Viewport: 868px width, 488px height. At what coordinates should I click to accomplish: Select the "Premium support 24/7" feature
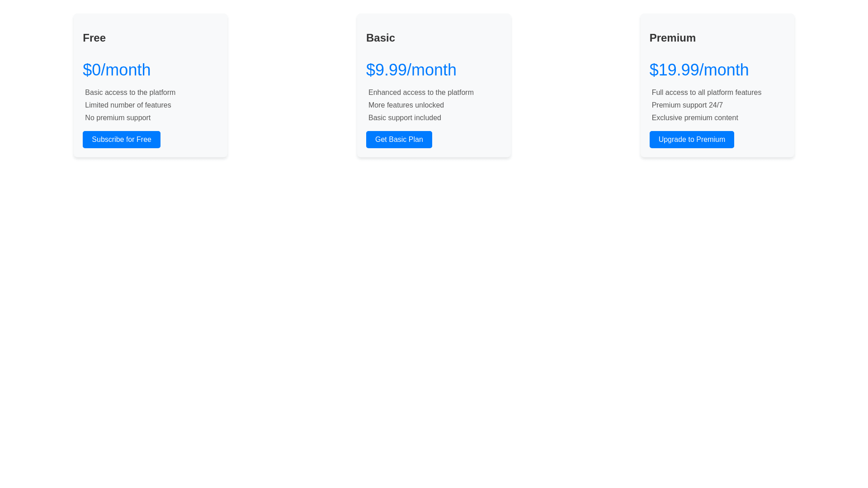pos(687,105)
